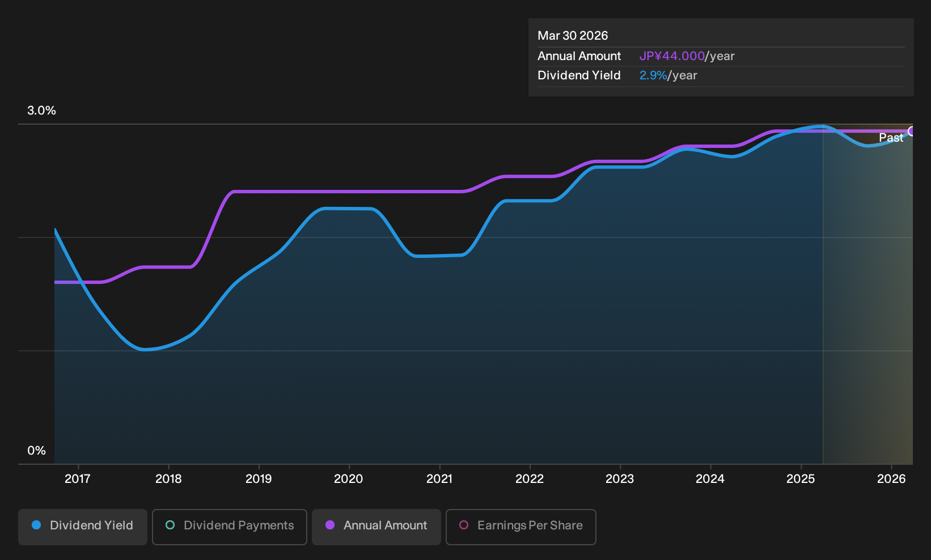Image resolution: width=931 pixels, height=560 pixels.
Task: Click the 2017 x-axis label
Action: [78, 479]
